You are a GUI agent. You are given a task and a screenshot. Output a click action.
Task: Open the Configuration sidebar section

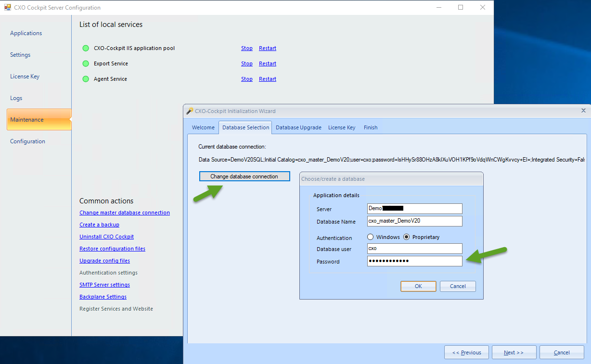point(27,141)
